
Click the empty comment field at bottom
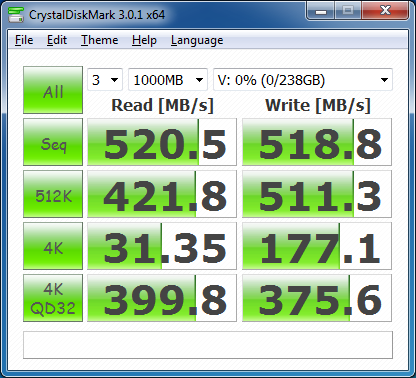click(208, 345)
